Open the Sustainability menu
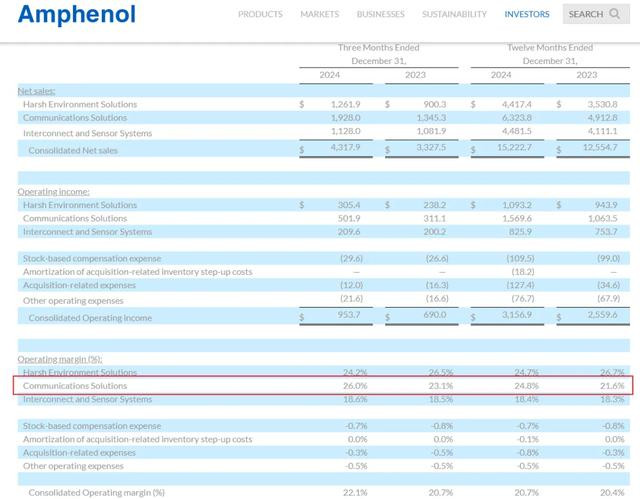This screenshot has width=640, height=499. coord(454,14)
